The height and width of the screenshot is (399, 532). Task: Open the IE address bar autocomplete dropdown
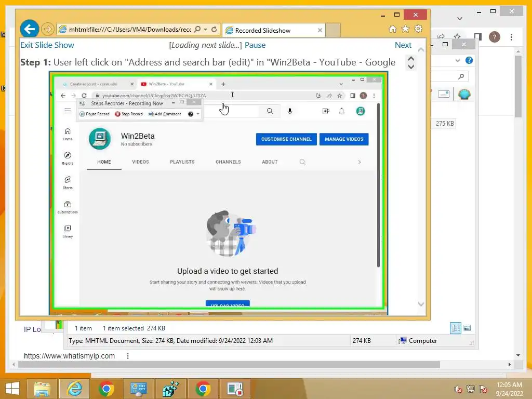205,30
